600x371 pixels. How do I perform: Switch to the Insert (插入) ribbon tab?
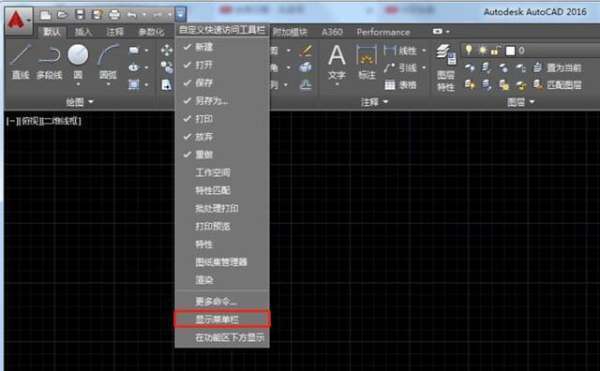pos(83,32)
